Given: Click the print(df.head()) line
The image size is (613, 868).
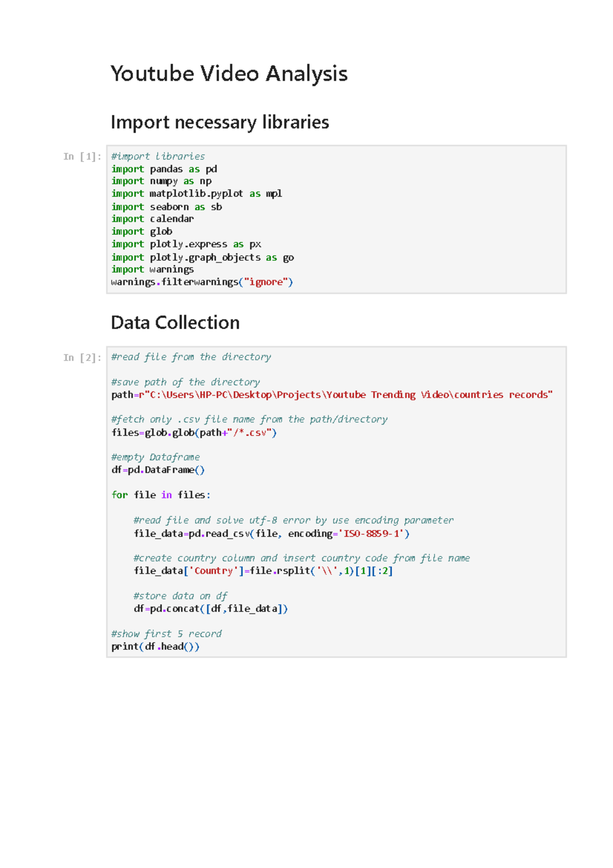Looking at the screenshot, I should (x=155, y=647).
